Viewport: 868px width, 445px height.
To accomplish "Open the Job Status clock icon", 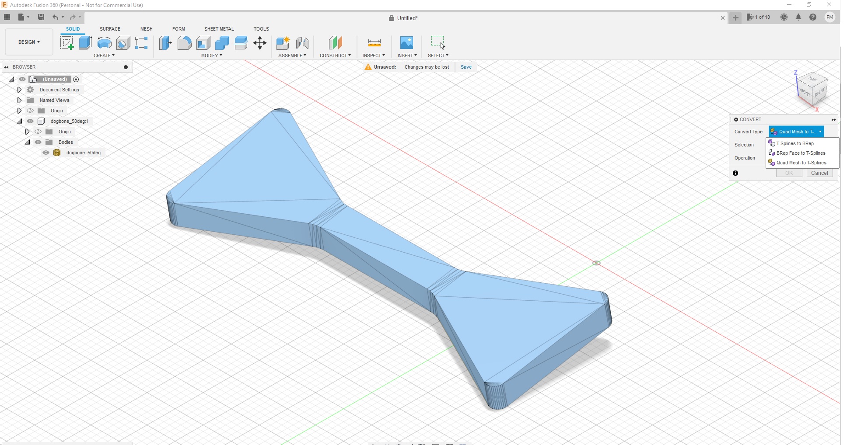I will [784, 17].
